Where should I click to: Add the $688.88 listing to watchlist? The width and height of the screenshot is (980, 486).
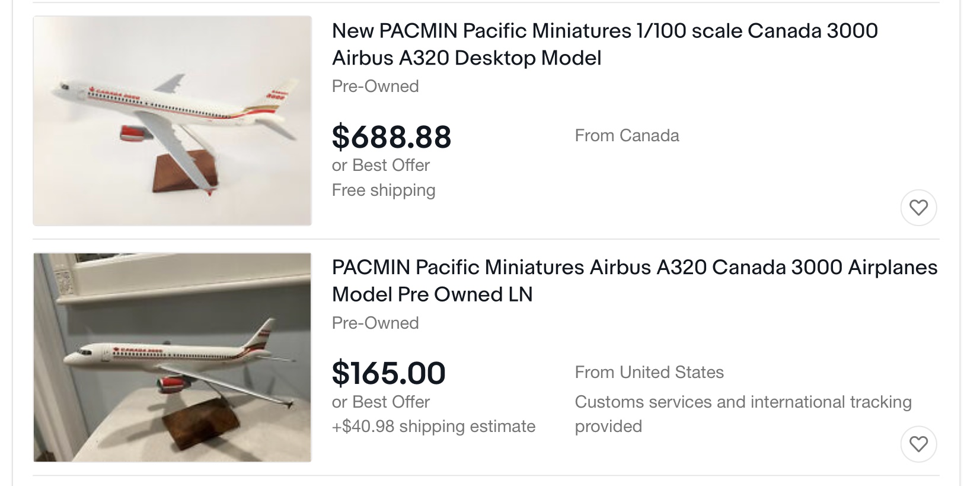tap(918, 208)
